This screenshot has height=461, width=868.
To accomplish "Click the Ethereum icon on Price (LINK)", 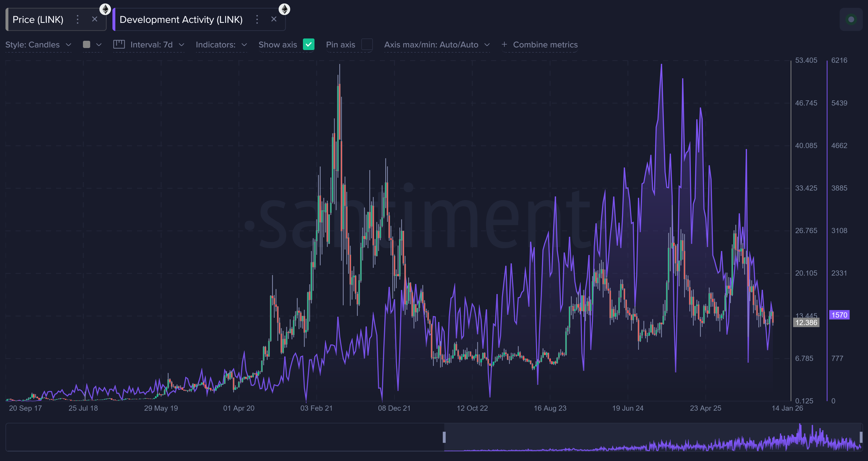I will point(106,9).
